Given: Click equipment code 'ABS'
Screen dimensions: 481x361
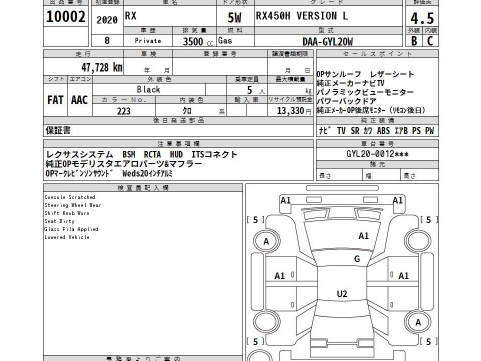Looking at the screenshot, I should click(x=383, y=131).
